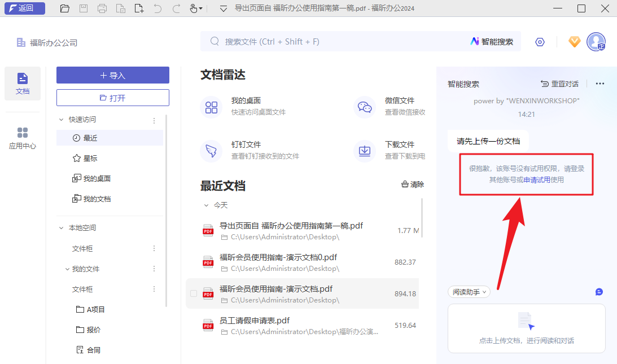切换到左侧的文档标签

tap(23, 83)
